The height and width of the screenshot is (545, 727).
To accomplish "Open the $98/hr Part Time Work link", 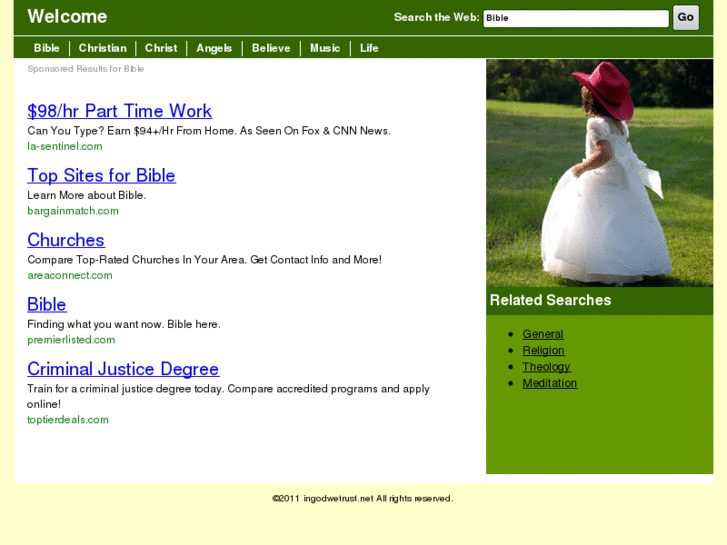I will click(120, 111).
